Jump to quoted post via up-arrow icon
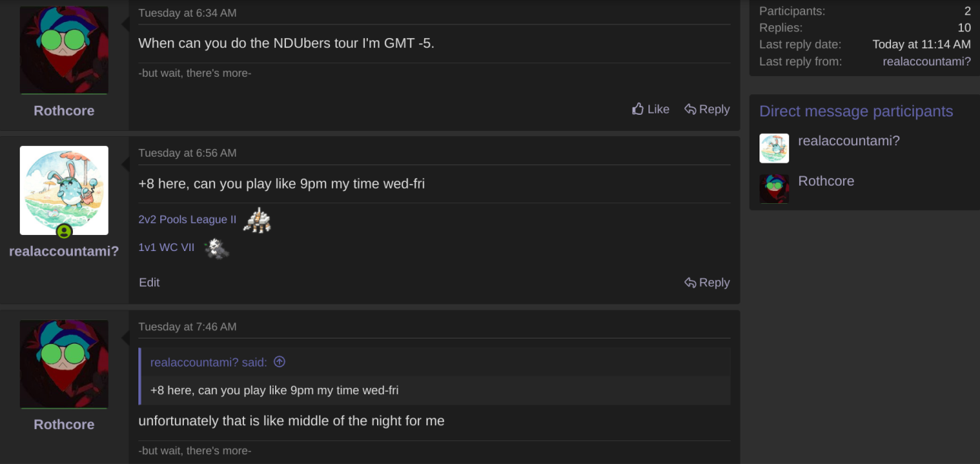The width and height of the screenshot is (980, 464). click(279, 362)
